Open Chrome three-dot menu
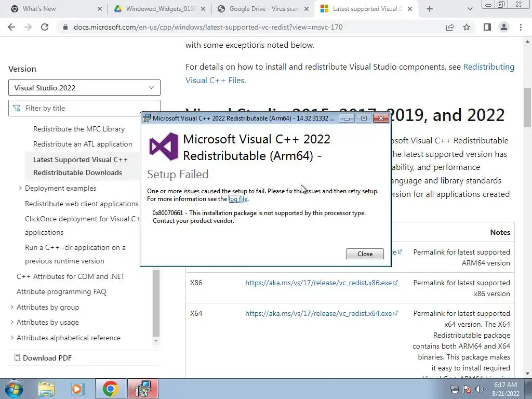 click(x=521, y=27)
